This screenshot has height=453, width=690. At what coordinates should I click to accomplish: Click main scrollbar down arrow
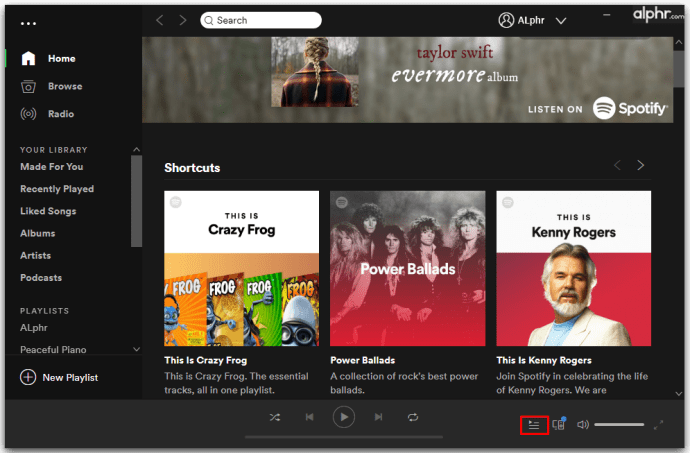(679, 394)
